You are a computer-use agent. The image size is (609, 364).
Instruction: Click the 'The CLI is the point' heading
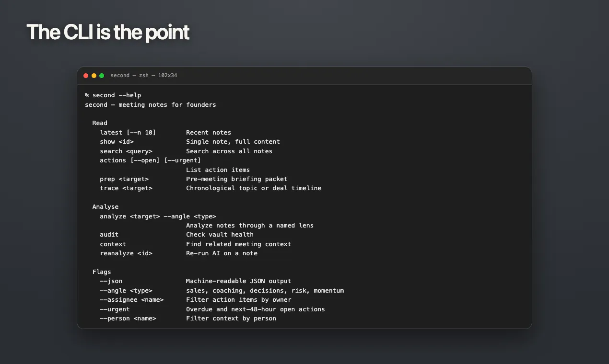click(x=108, y=33)
